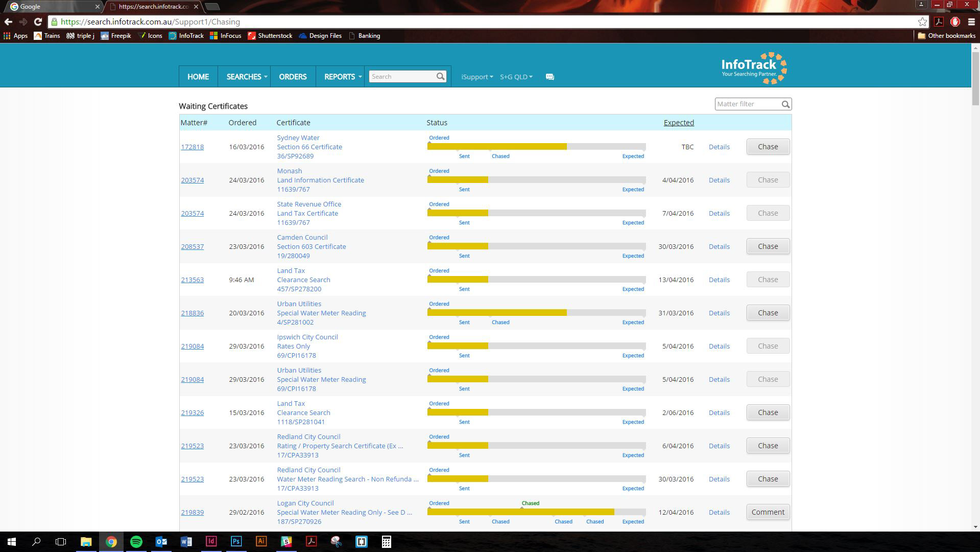Open matter 213563 link

(192, 280)
